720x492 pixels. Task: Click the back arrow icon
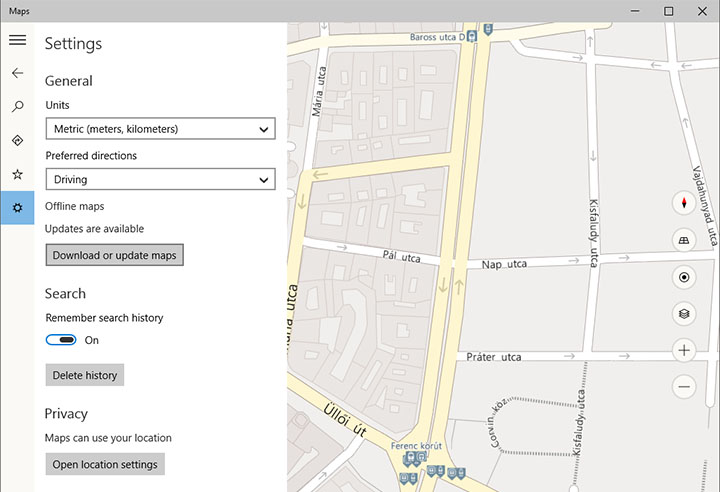tap(17, 73)
